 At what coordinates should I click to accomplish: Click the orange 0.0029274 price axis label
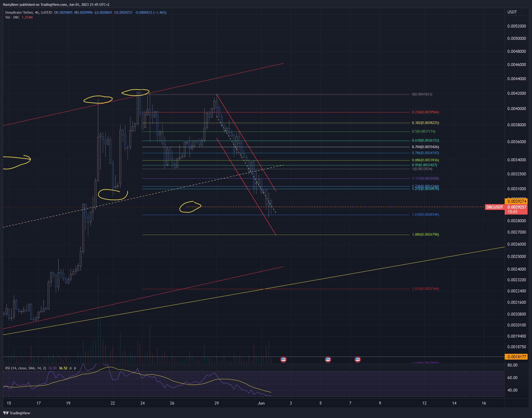(516, 201)
